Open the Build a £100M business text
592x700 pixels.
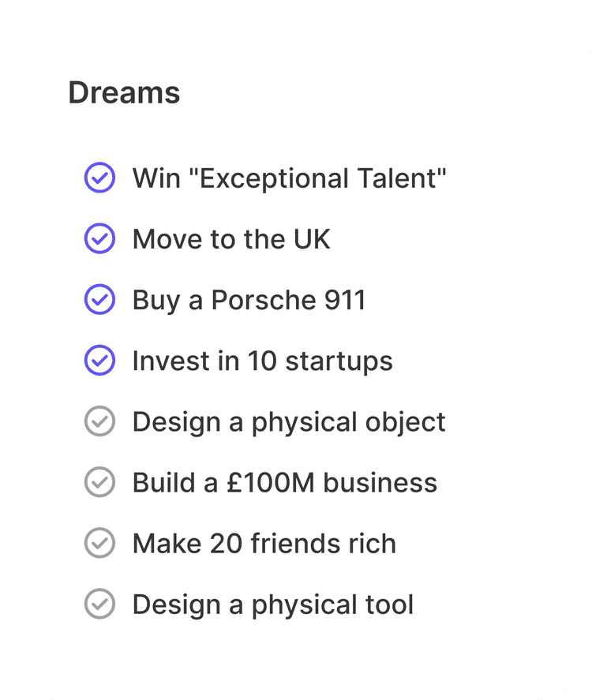[284, 482]
